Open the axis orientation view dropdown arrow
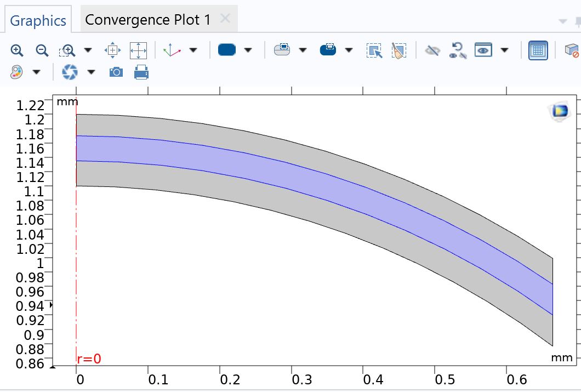This screenshot has height=392, width=581. (x=193, y=50)
